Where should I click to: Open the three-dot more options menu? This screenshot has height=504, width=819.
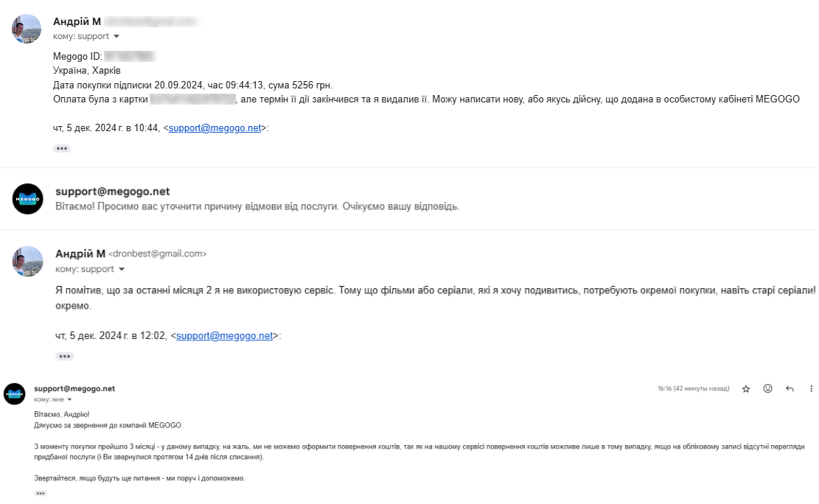[811, 388]
